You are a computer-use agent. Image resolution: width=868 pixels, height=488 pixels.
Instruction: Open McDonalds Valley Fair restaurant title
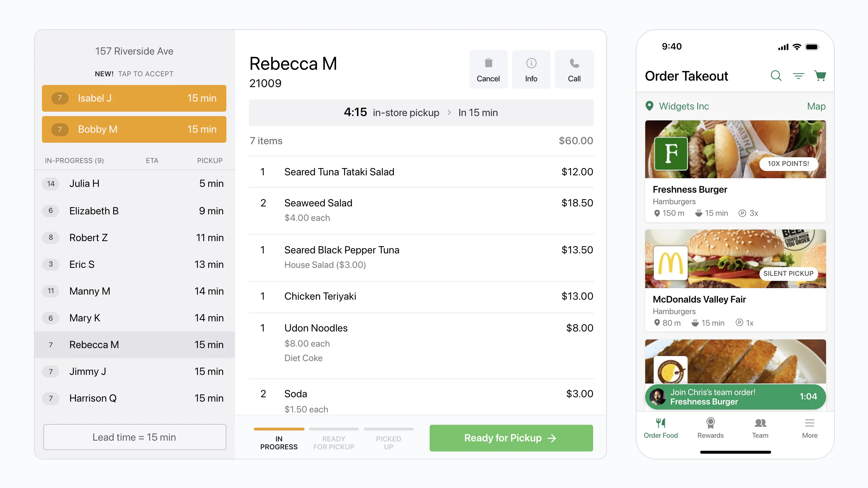pyautogui.click(x=699, y=299)
